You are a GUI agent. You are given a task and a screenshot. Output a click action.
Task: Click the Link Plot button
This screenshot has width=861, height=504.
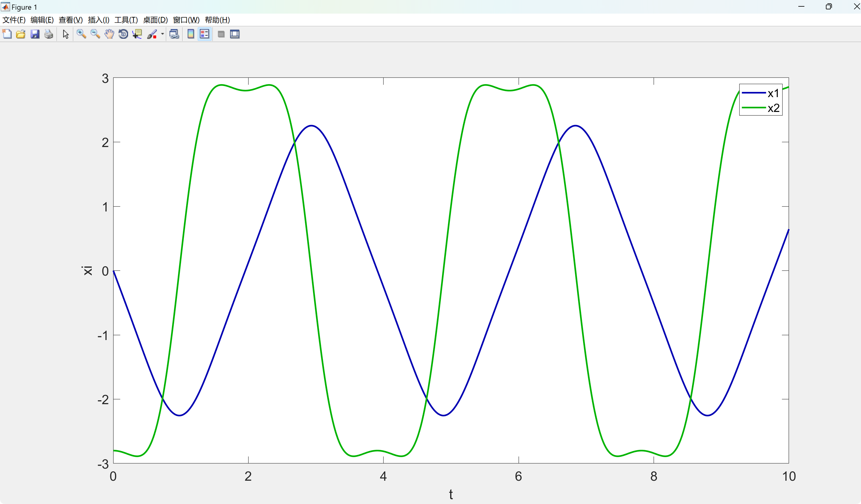tap(174, 34)
